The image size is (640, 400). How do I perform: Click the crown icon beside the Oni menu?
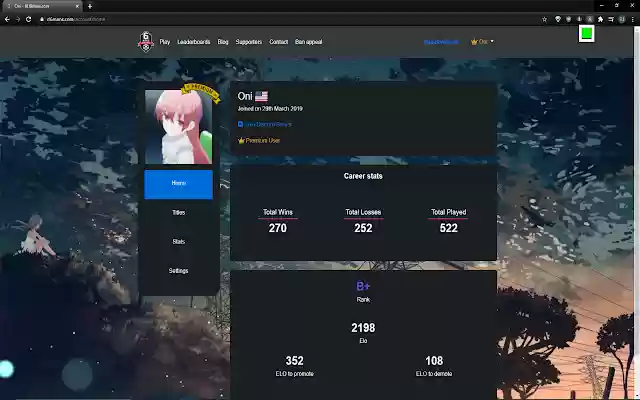474,42
